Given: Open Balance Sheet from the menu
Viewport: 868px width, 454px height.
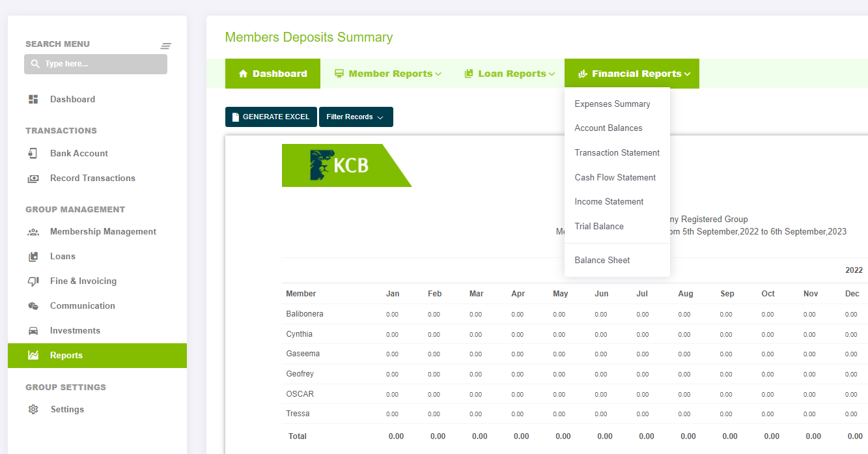Looking at the screenshot, I should pos(602,260).
